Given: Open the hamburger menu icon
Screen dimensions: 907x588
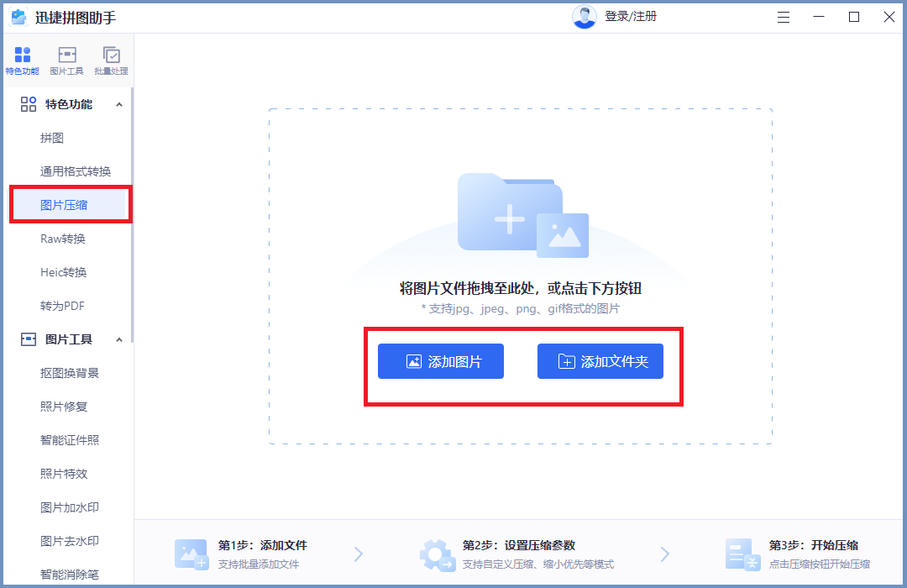Looking at the screenshot, I should point(784,18).
